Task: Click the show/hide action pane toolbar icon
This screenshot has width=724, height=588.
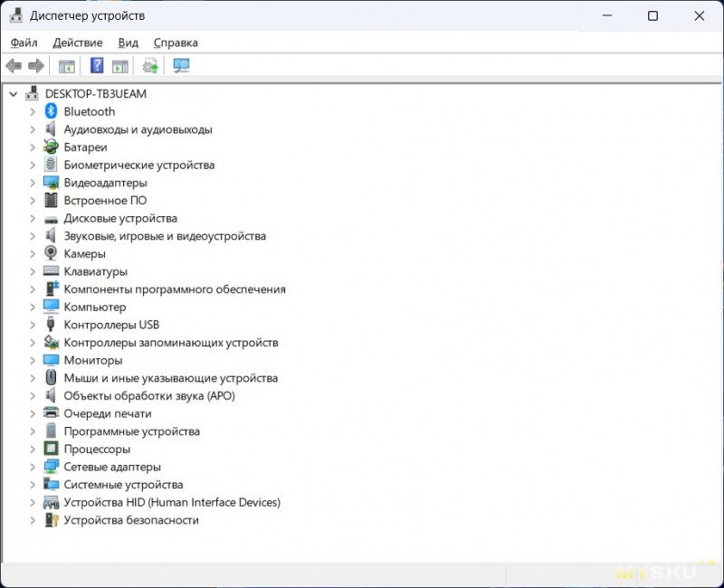Action: tap(120, 66)
